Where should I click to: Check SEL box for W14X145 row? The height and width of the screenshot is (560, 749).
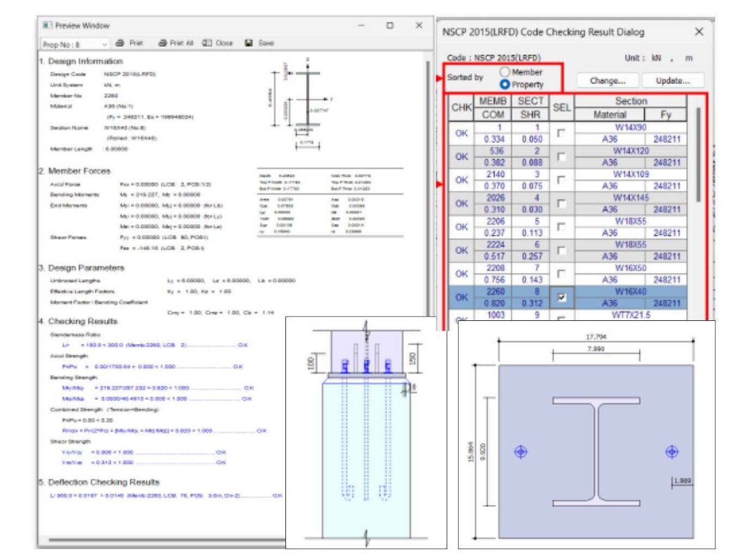[561, 203]
